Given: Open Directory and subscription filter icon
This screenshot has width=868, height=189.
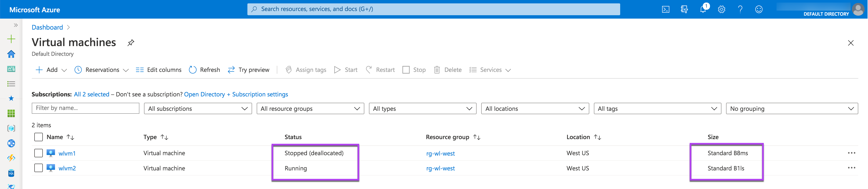Looking at the screenshot, I should coord(684,10).
